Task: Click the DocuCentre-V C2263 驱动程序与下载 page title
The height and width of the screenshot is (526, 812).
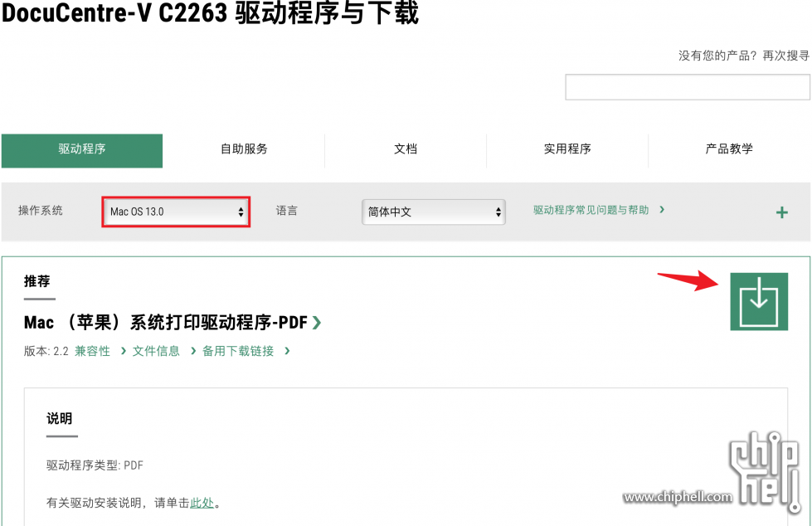Action: pyautogui.click(x=210, y=12)
